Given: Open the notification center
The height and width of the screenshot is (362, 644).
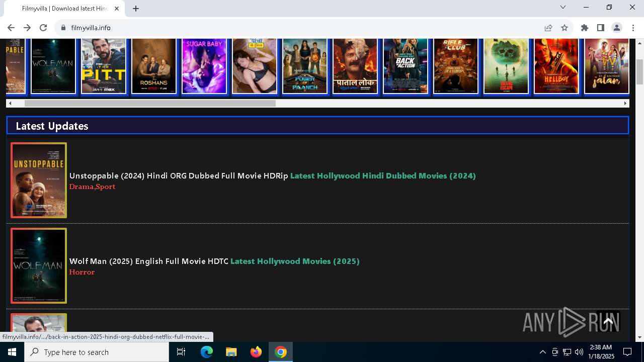Looking at the screenshot, I should [x=627, y=352].
